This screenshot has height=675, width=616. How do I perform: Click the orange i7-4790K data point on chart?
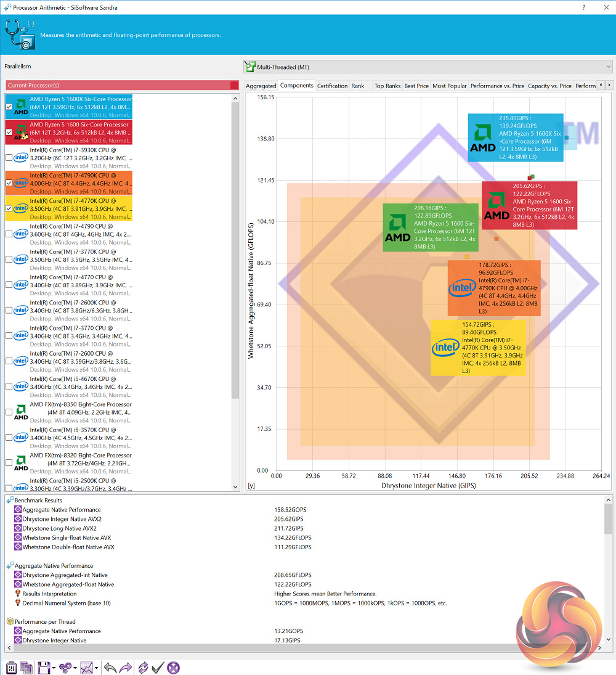(496, 239)
